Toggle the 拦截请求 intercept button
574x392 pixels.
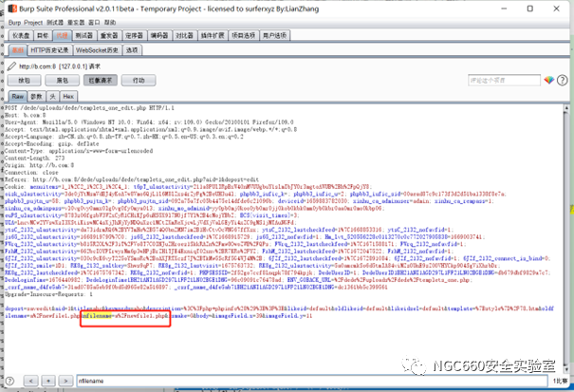tap(101, 81)
